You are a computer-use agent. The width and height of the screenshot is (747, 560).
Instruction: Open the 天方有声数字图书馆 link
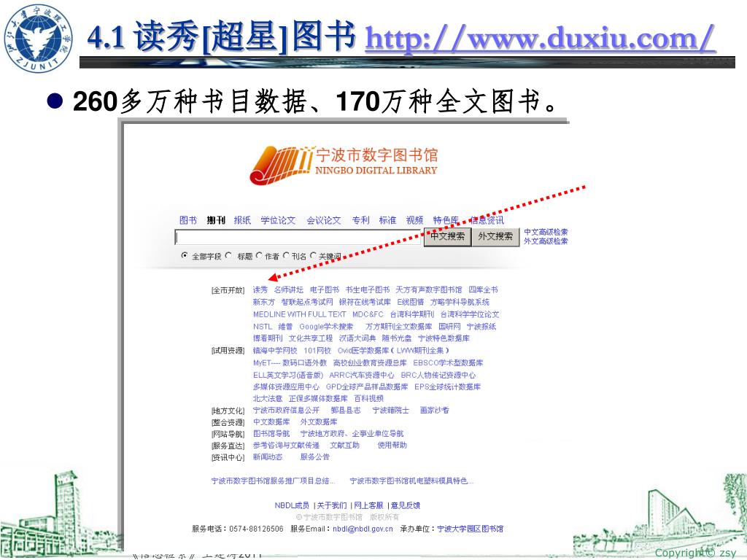click(x=429, y=289)
